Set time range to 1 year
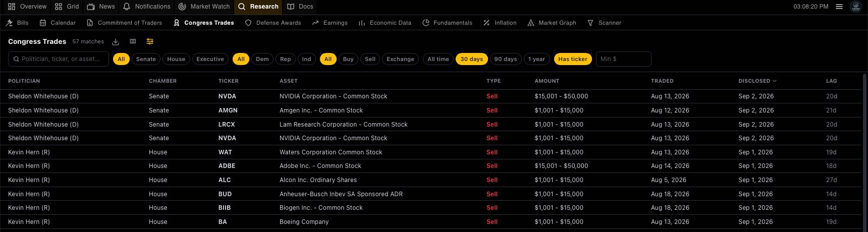This screenshot has height=232, width=868. click(536, 59)
